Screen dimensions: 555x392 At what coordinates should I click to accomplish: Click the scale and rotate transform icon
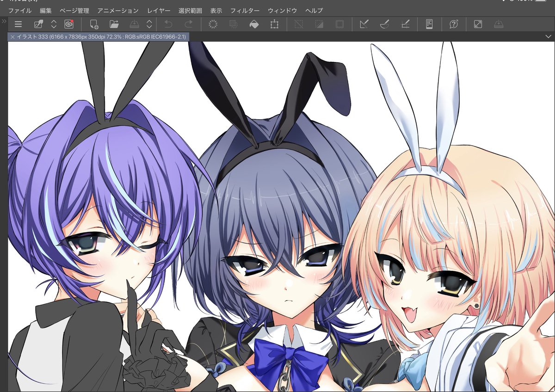[x=275, y=24]
